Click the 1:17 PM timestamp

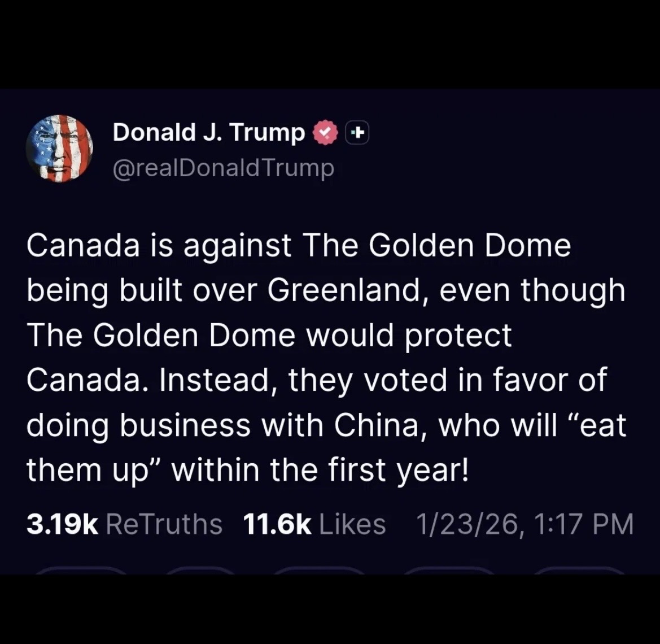pyautogui.click(x=583, y=524)
